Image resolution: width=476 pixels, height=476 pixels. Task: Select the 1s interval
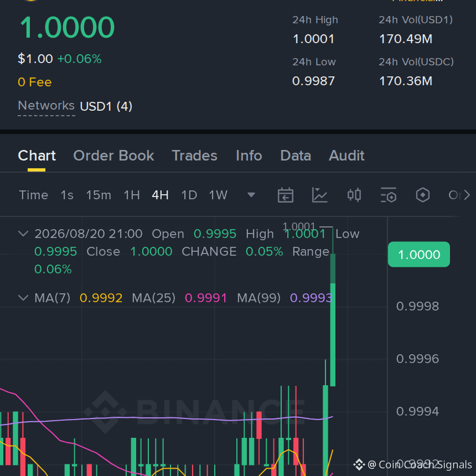[67, 195]
